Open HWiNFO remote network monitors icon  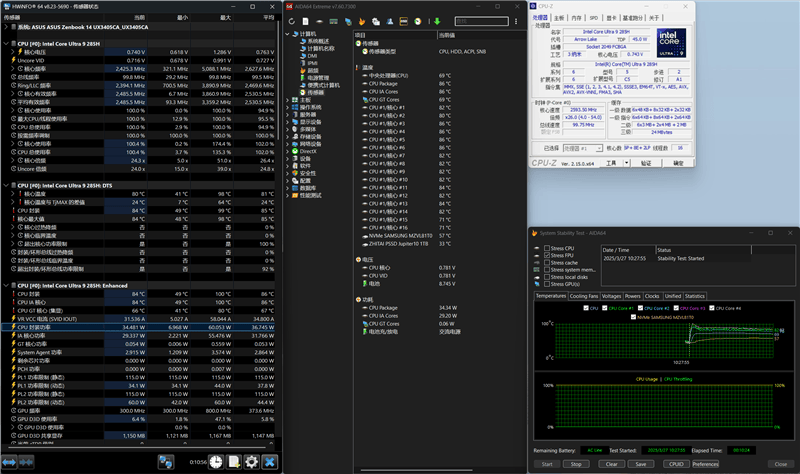(165, 462)
